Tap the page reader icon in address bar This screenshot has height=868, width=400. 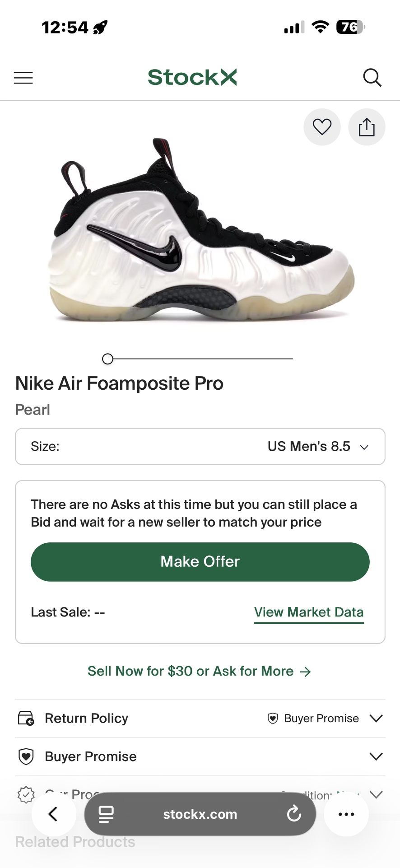[x=106, y=814]
